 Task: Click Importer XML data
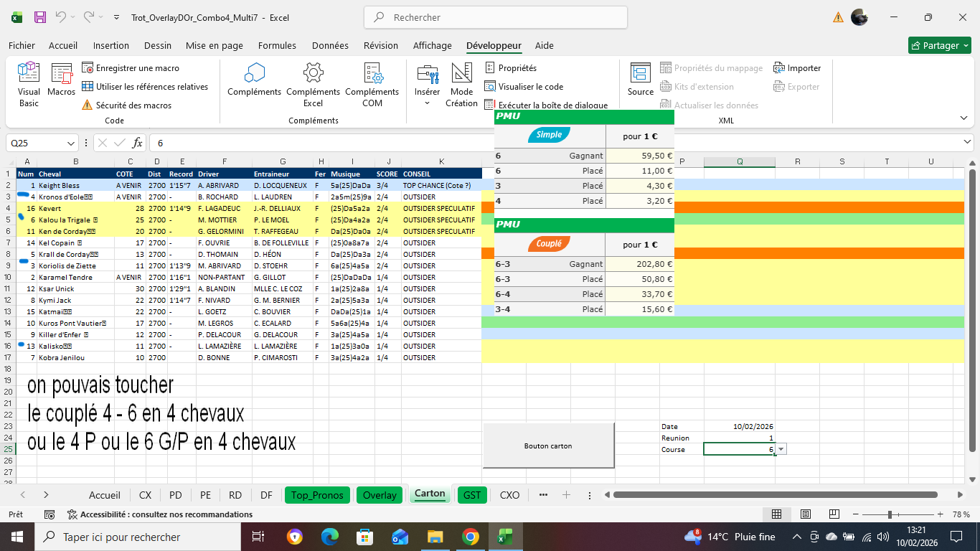coord(797,68)
